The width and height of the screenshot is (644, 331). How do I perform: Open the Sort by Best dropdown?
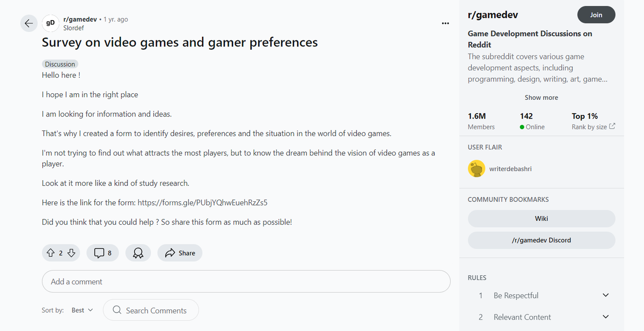coord(82,310)
